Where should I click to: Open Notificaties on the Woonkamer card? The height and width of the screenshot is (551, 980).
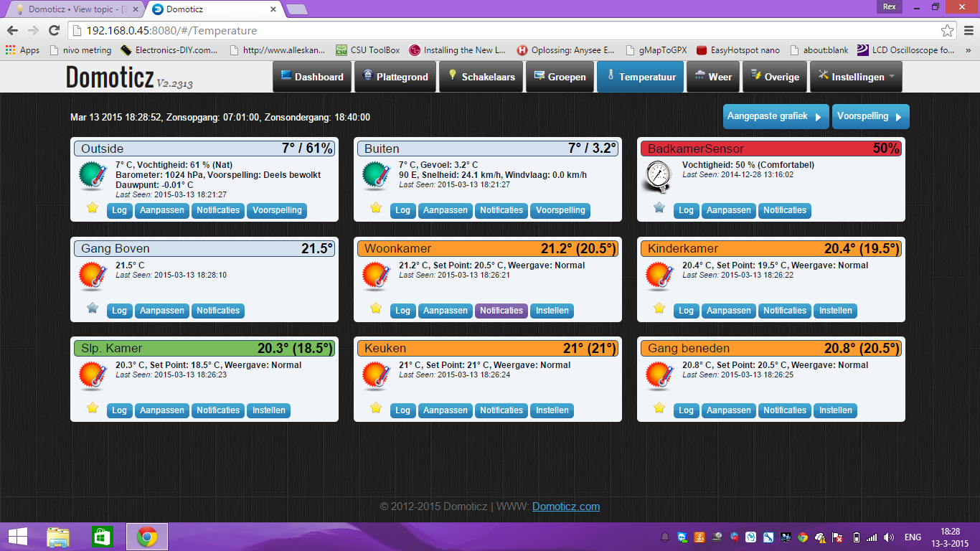(x=501, y=311)
